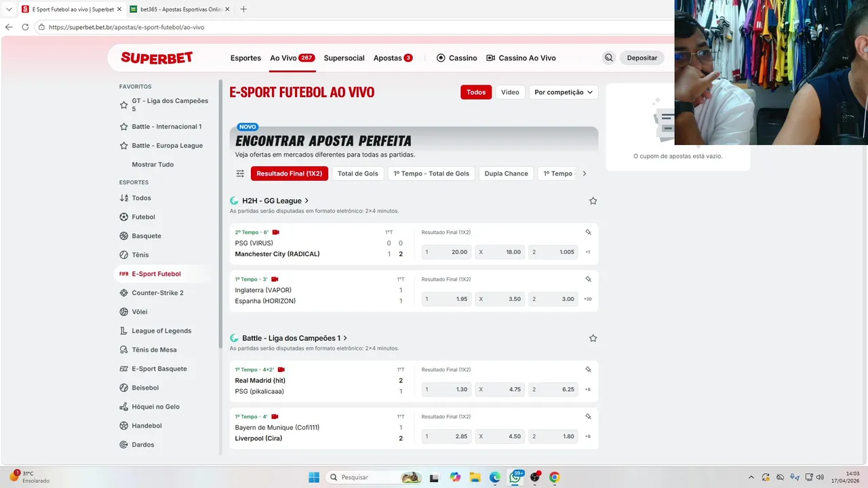Select Dupla Chance market filter
Screen dimensions: 868x488
pyautogui.click(x=507, y=174)
